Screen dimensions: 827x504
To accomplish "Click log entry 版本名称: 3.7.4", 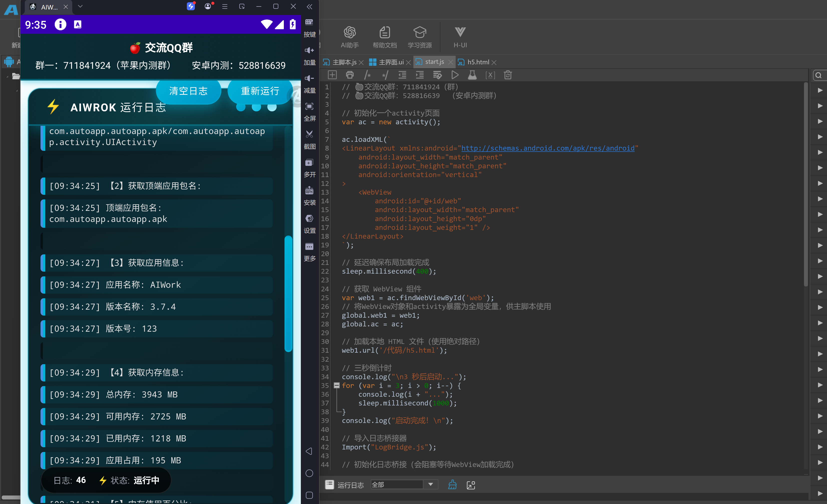I will (156, 307).
